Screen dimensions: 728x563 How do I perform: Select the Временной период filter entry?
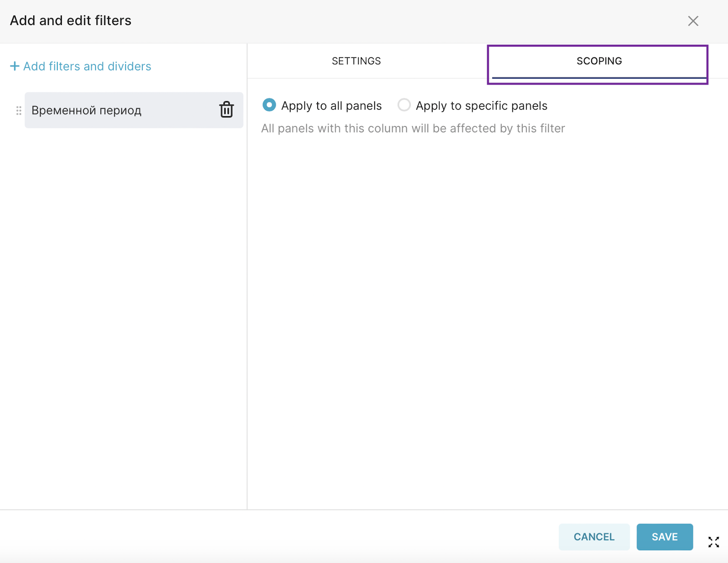click(86, 111)
